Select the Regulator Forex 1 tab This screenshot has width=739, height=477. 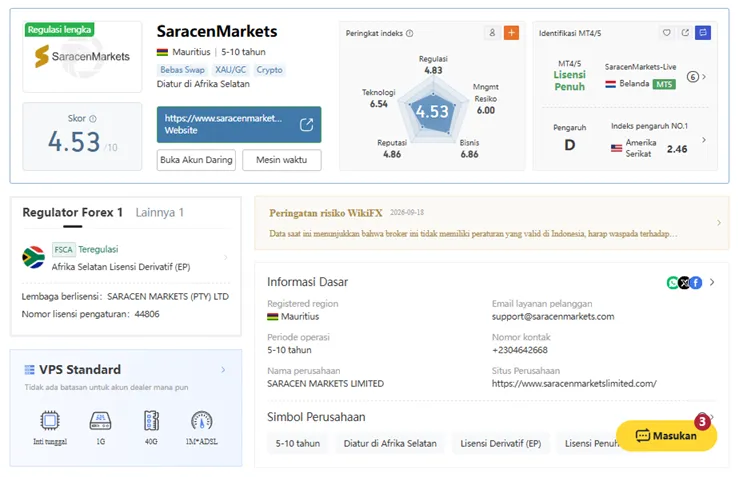(x=73, y=213)
